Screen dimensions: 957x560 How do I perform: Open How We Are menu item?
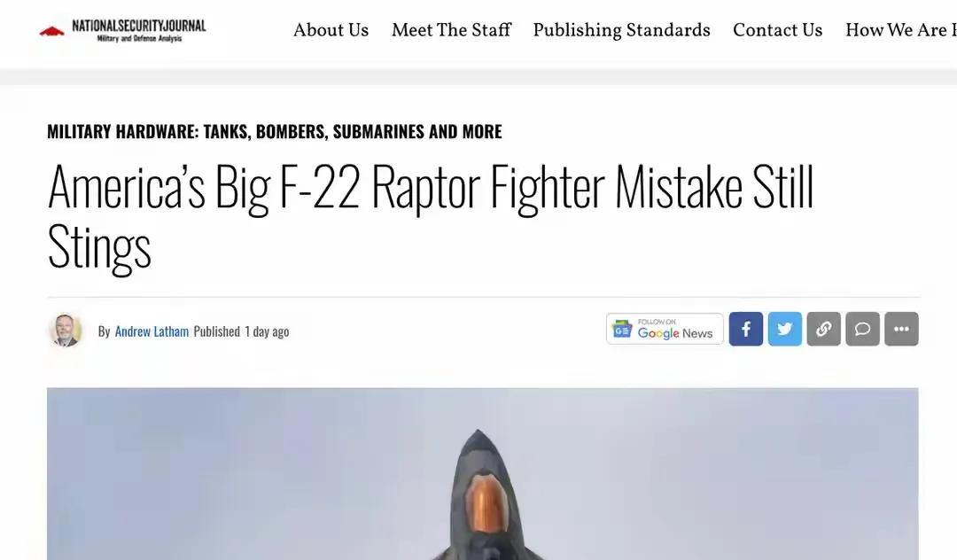point(901,30)
